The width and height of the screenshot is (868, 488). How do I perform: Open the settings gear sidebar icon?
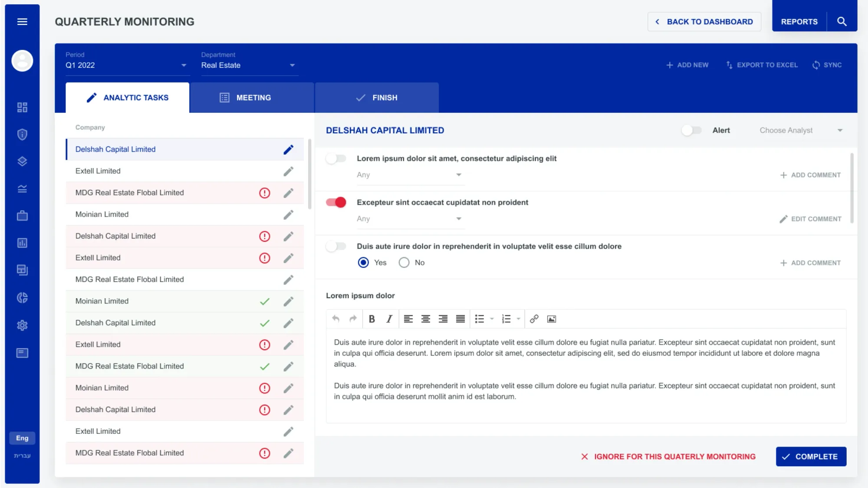[22, 325]
